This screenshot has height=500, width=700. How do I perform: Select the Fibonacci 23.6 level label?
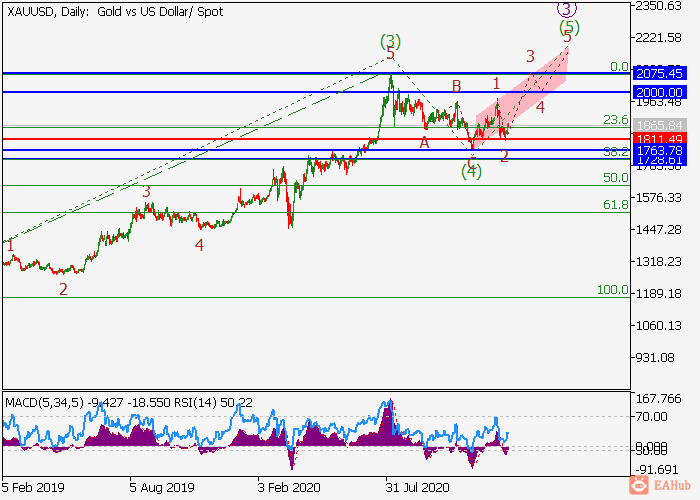point(616,120)
